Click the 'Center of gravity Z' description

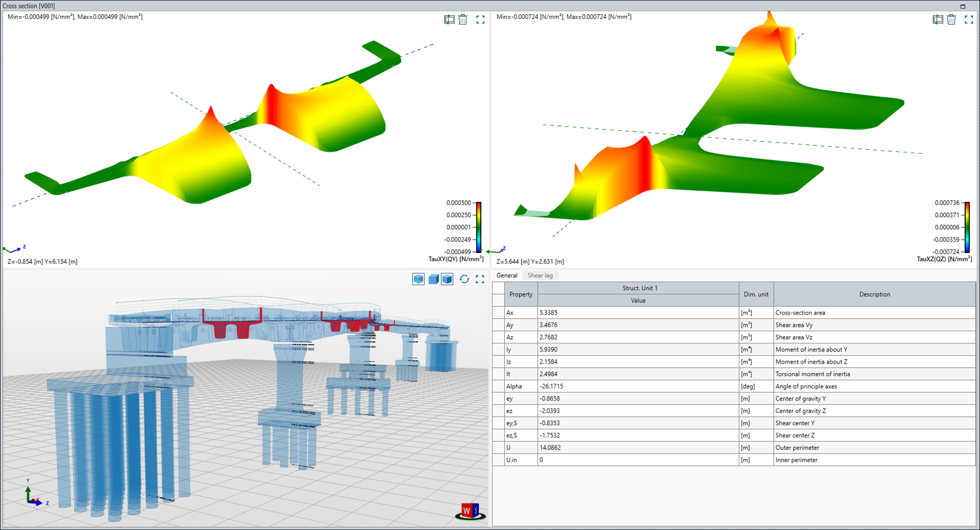[x=874, y=411]
